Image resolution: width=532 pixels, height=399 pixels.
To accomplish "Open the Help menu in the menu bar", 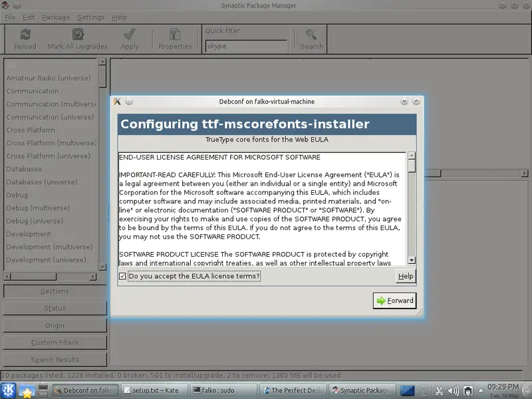I will pos(120,17).
